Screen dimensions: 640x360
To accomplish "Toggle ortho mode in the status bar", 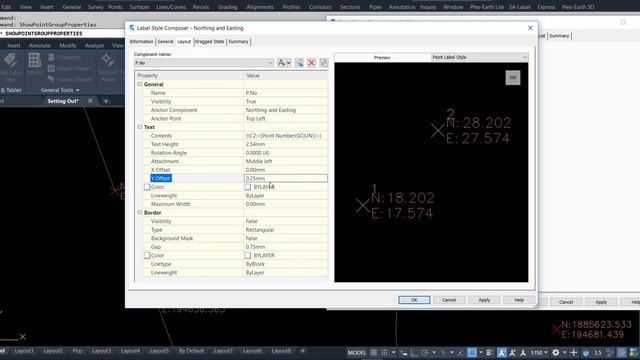I will click(414, 353).
